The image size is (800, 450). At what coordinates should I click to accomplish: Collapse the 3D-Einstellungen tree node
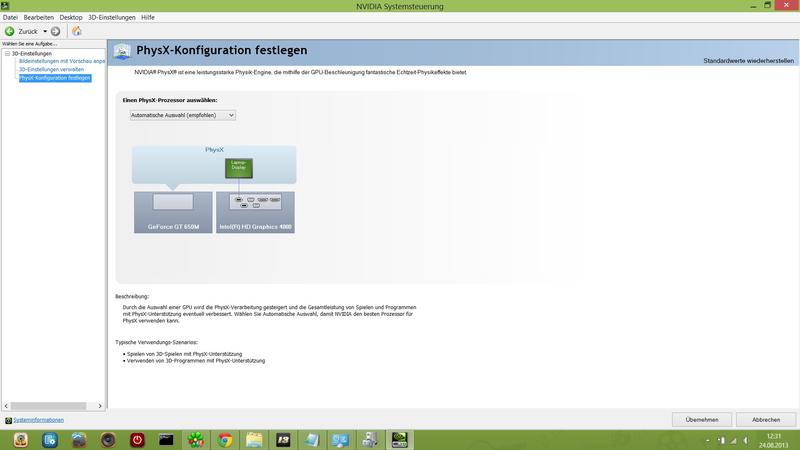pos(7,53)
